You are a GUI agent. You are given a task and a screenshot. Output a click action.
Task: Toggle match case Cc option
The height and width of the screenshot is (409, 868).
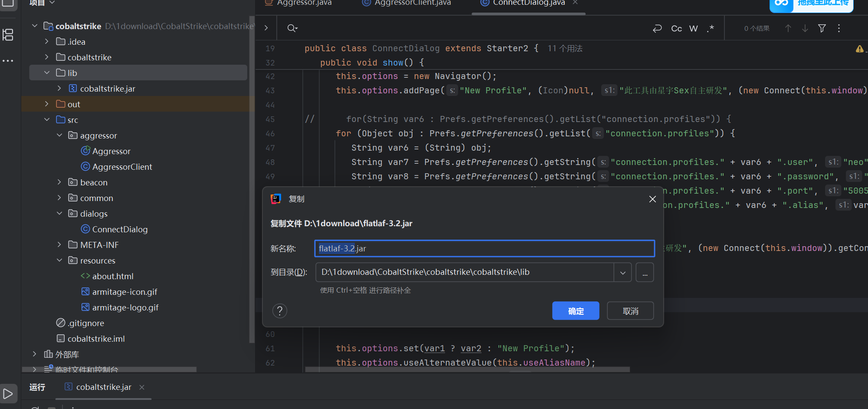point(676,29)
